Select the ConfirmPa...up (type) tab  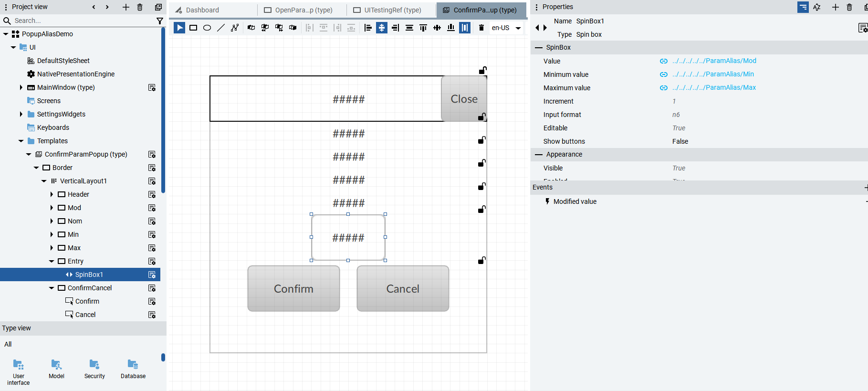[x=481, y=10]
